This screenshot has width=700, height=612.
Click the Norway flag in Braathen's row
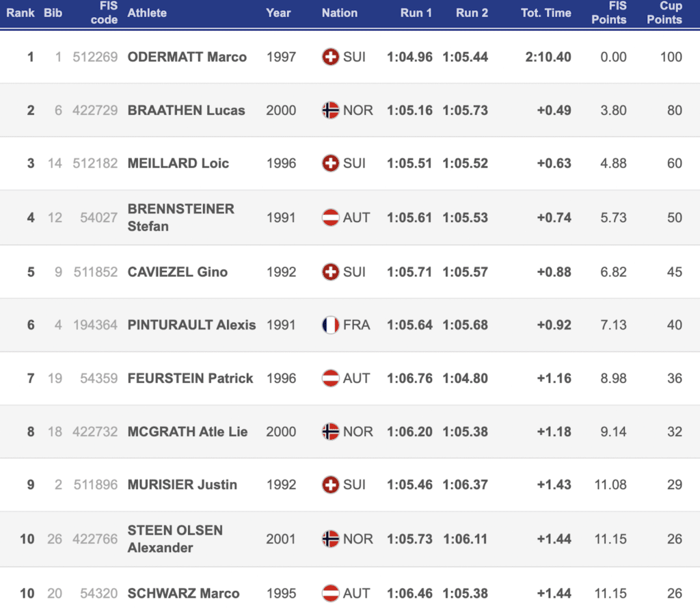point(330,110)
